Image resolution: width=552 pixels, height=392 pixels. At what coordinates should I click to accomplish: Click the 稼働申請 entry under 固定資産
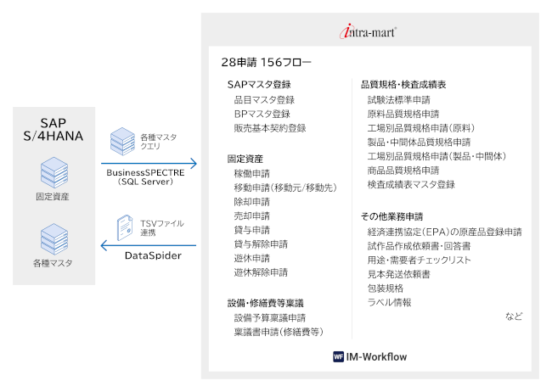tap(251, 172)
